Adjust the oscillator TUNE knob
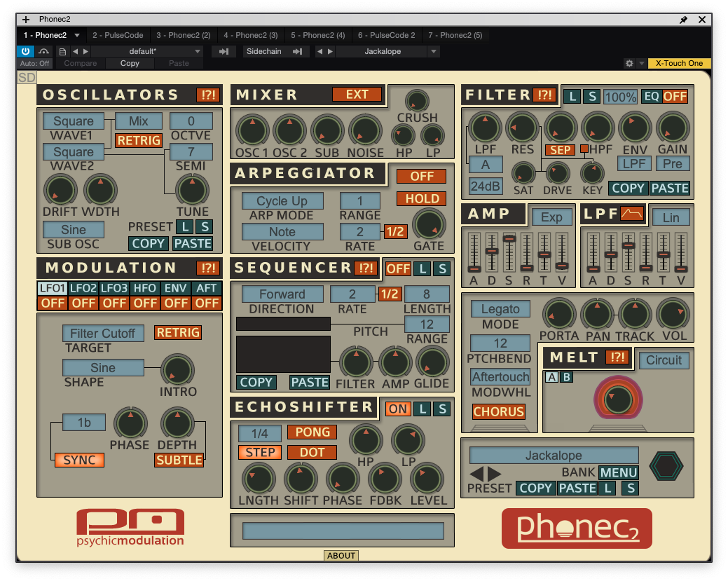The image size is (728, 581). [192, 189]
